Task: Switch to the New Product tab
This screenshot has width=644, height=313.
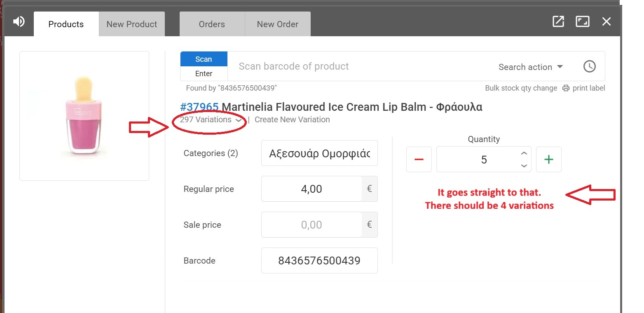Action: tap(131, 24)
